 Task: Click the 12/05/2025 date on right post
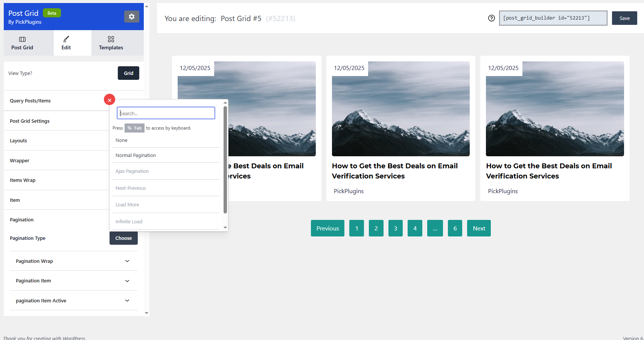(x=503, y=68)
